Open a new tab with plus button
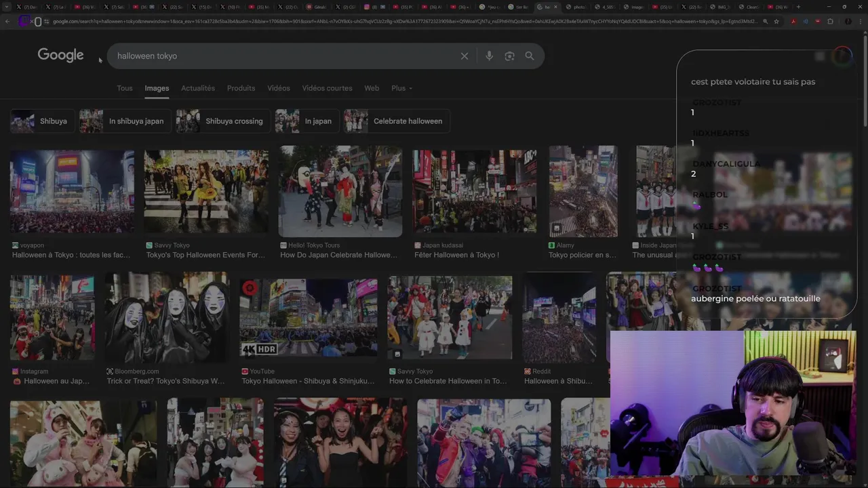 point(798,7)
